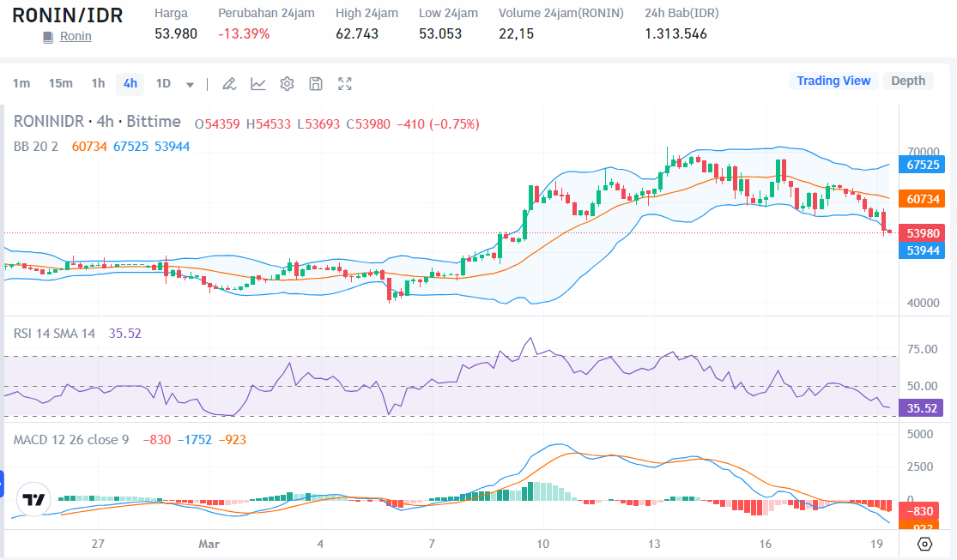Click the 10 date axis label

(x=542, y=544)
